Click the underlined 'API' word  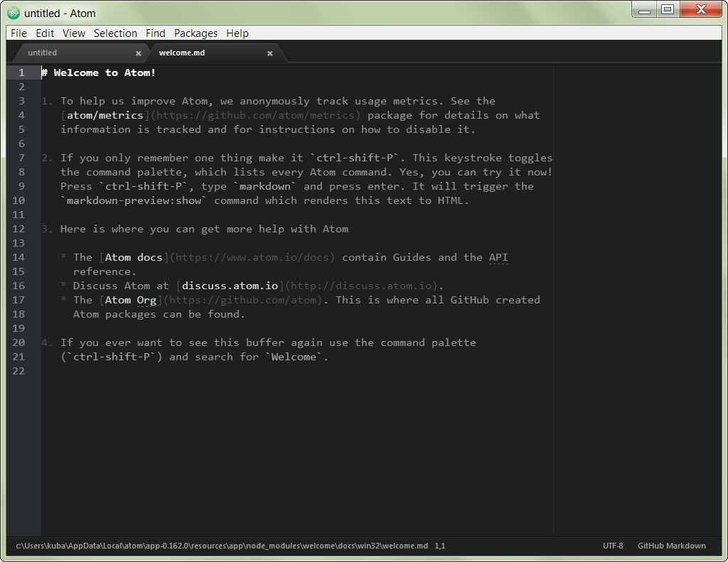click(x=498, y=257)
